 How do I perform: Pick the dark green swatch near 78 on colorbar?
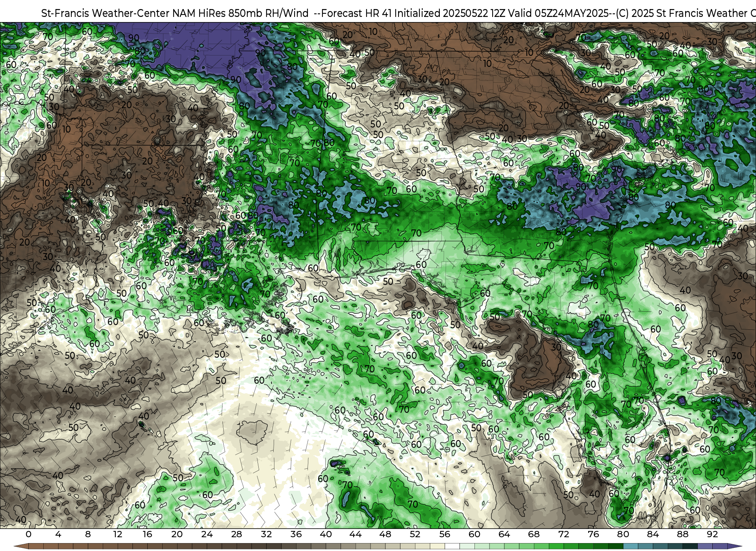click(615, 546)
